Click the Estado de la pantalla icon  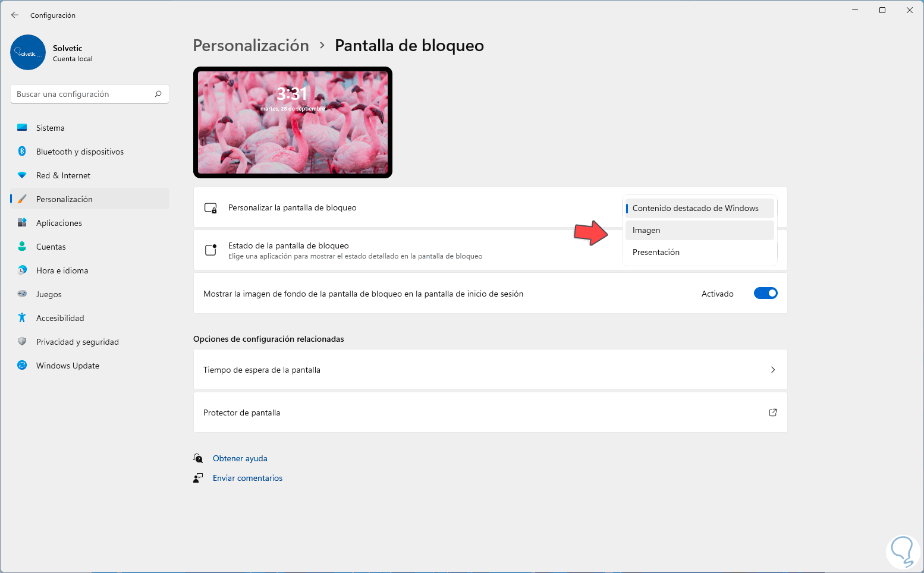click(210, 250)
